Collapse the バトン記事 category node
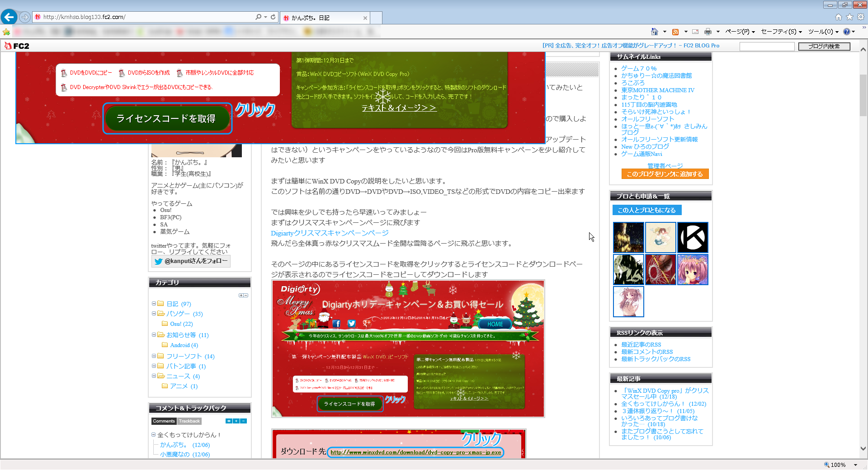Viewport: 868px width, 470px height. [154, 366]
